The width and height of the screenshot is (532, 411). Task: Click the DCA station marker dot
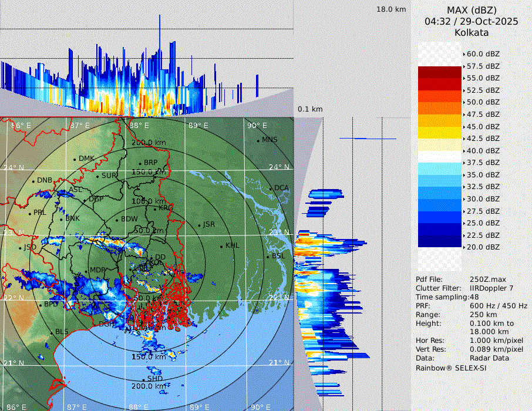pyautogui.click(x=271, y=188)
